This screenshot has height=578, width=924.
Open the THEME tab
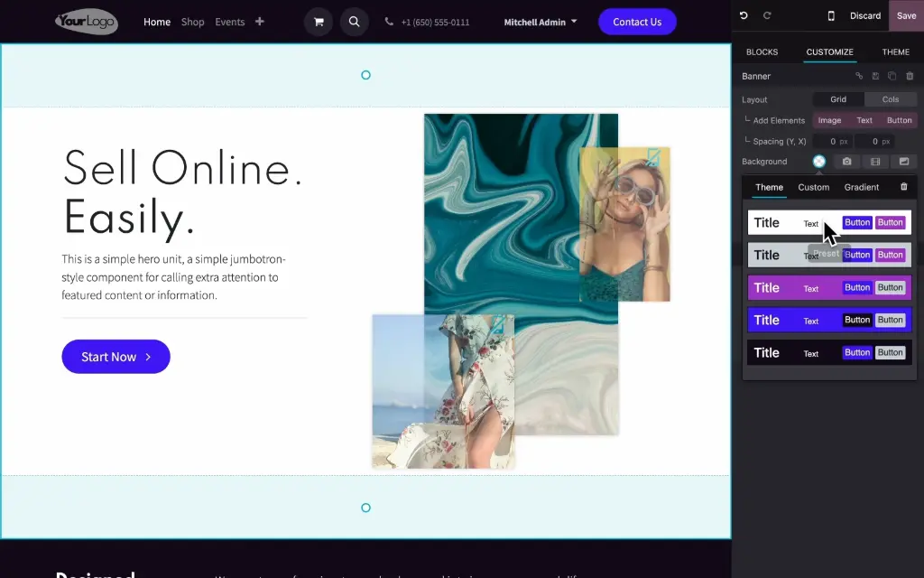click(x=896, y=51)
